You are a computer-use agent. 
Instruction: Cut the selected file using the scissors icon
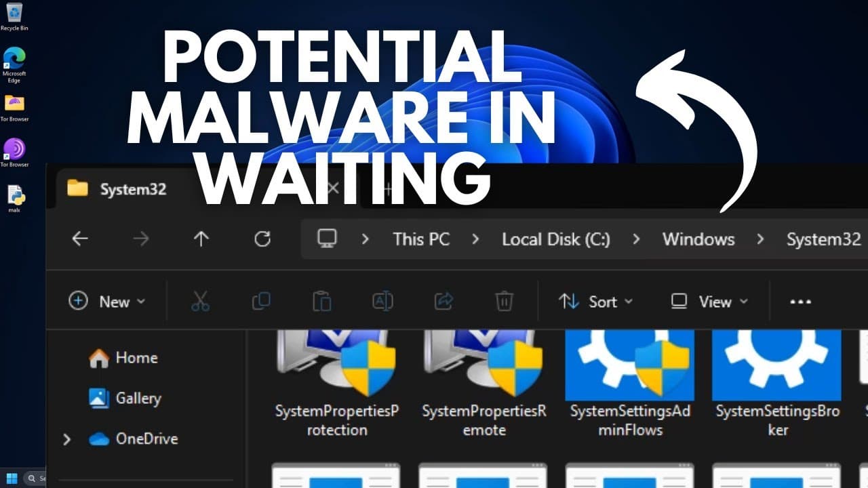point(201,302)
